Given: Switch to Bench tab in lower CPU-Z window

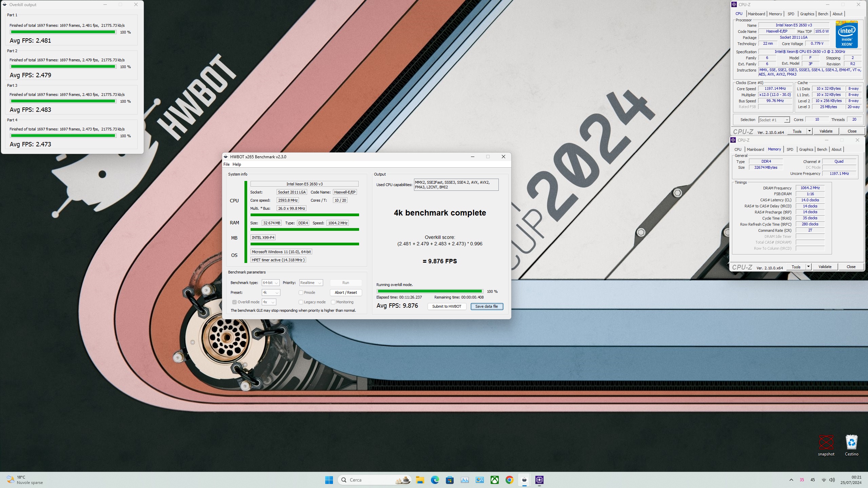Looking at the screenshot, I should point(822,149).
